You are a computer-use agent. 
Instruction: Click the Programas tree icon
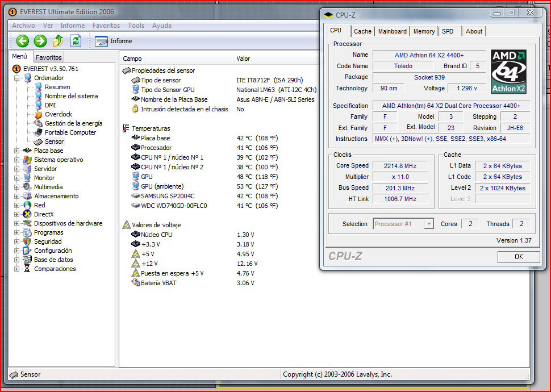pos(27,232)
